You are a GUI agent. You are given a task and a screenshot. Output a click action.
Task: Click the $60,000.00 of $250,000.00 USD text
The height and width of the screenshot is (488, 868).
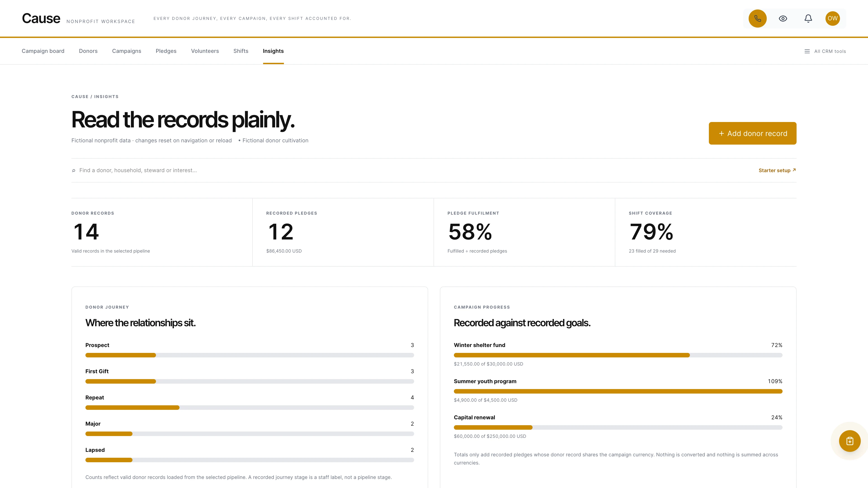[490, 436]
